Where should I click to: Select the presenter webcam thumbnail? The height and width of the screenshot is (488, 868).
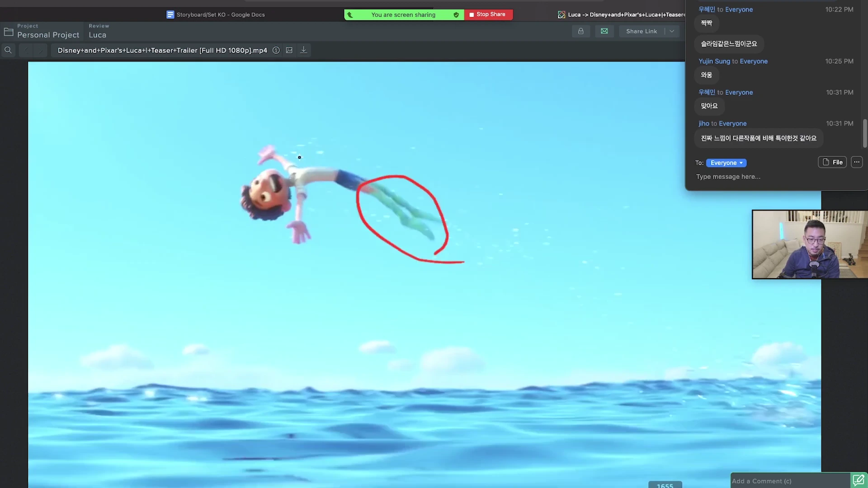point(809,244)
